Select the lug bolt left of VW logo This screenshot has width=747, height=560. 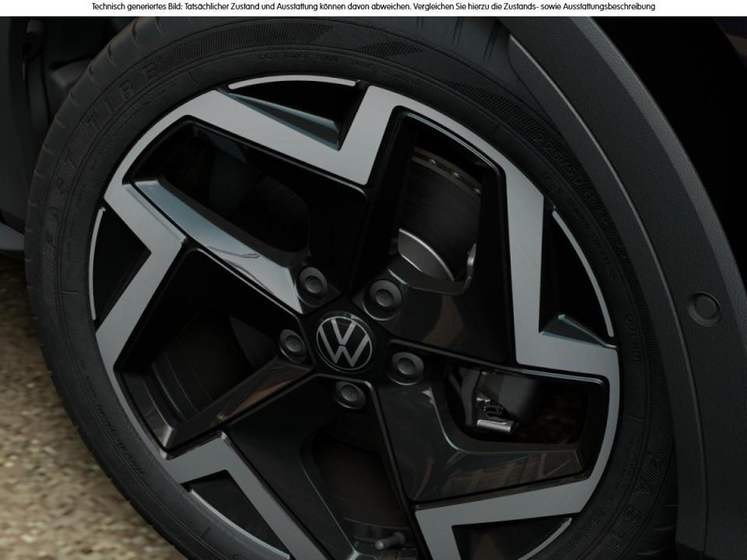click(293, 343)
